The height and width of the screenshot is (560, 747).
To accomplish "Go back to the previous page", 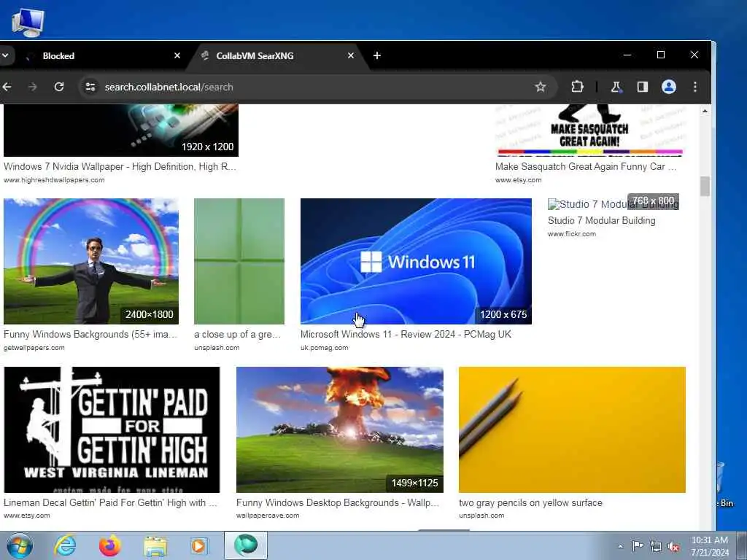I will [7, 87].
